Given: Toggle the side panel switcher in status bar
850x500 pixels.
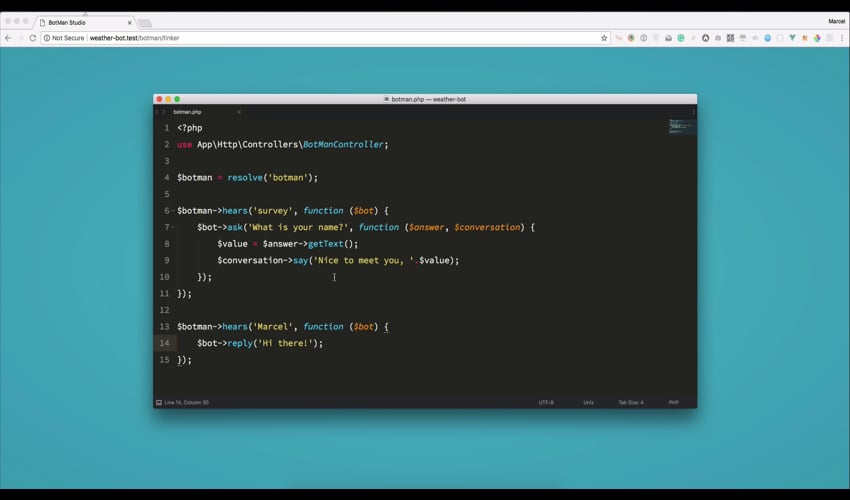Looking at the screenshot, I should coord(159,402).
